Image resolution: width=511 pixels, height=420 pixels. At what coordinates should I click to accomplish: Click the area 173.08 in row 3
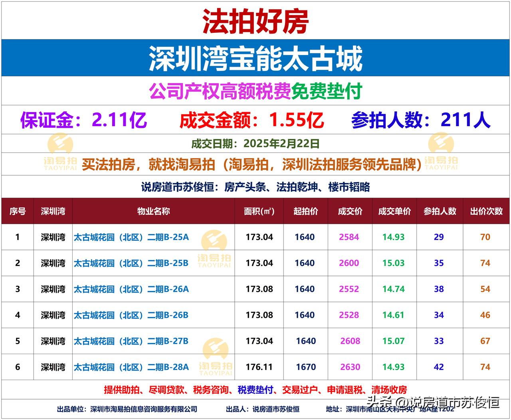click(259, 289)
